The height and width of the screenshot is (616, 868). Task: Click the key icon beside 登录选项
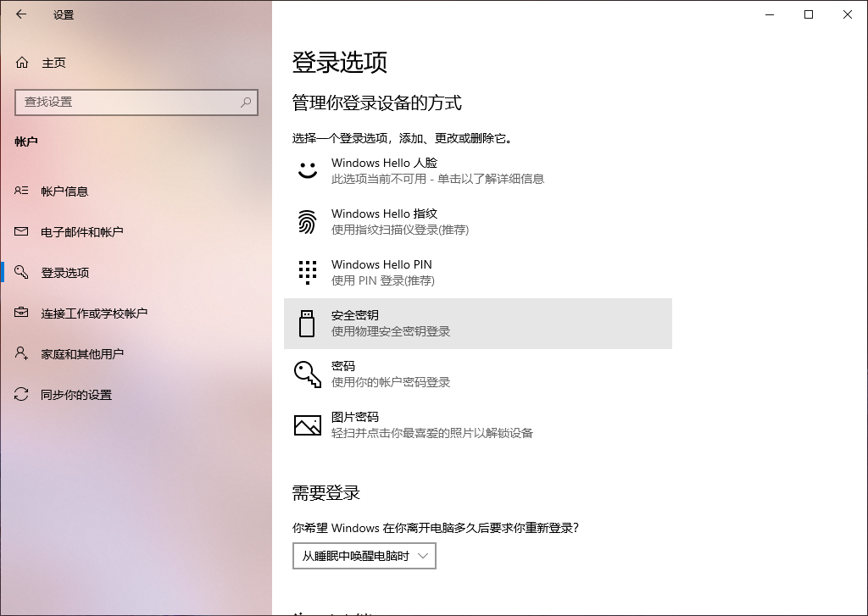(x=21, y=272)
